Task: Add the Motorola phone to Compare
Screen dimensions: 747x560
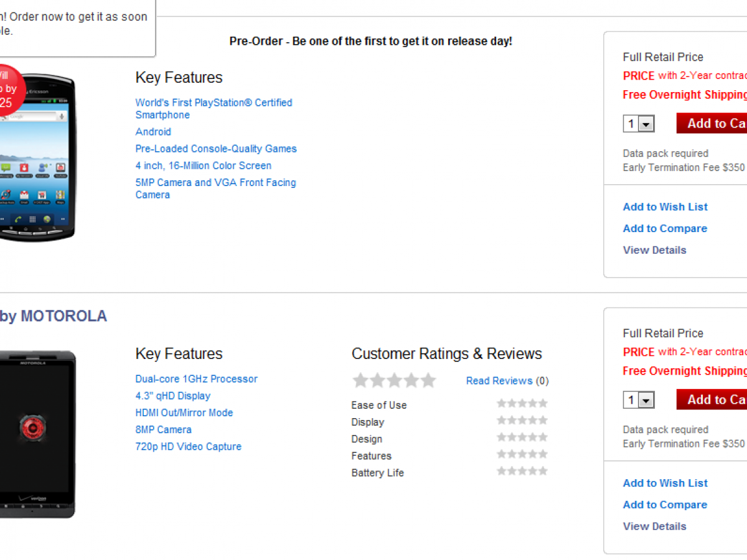Action: click(x=665, y=505)
